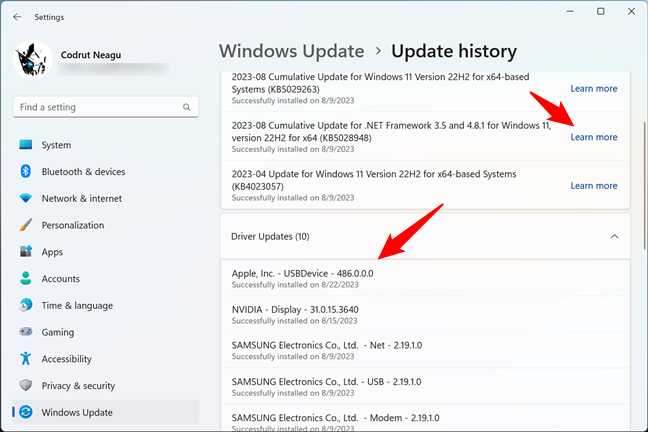The width and height of the screenshot is (648, 432).
Task: Select Apple, Inc. USBDevice driver entry
Action: tap(425, 278)
